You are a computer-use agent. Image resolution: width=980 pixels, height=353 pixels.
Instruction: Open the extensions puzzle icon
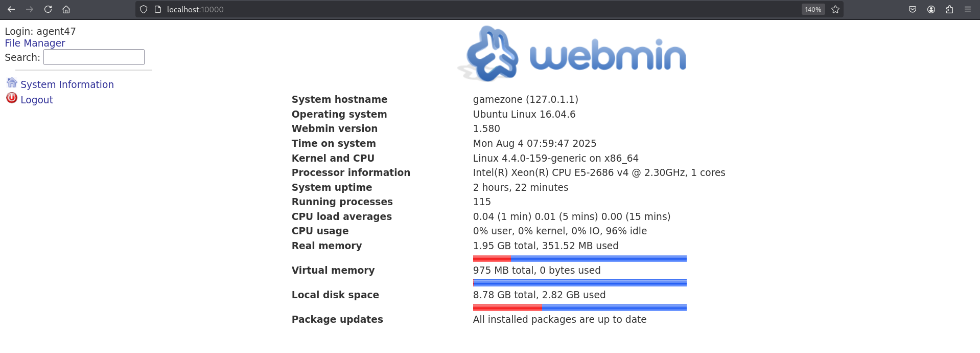click(x=949, y=9)
